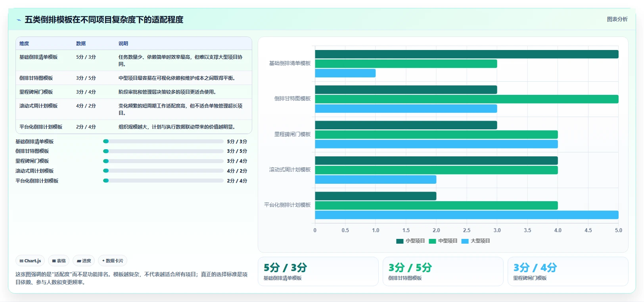644x302 pixels.
Task: Click 大型项目 bar for 平台化倒排计划模板 in chart
Action: pos(467,215)
